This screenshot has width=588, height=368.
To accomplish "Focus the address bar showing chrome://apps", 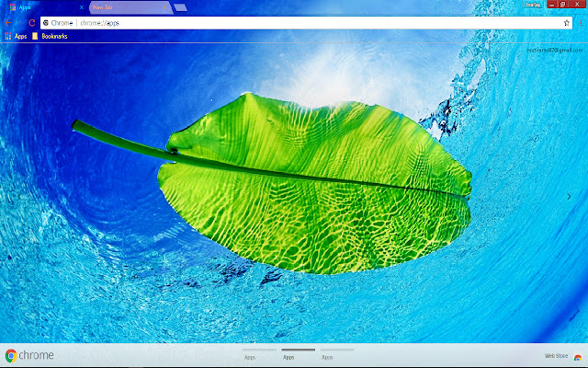I will [306, 23].
